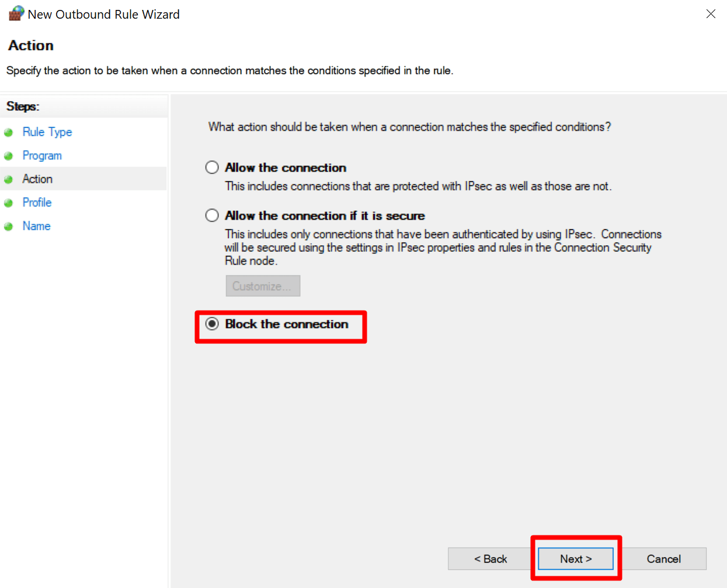The width and height of the screenshot is (727, 588).
Task: Click the green bullet beside Profile step
Action: tap(9, 203)
